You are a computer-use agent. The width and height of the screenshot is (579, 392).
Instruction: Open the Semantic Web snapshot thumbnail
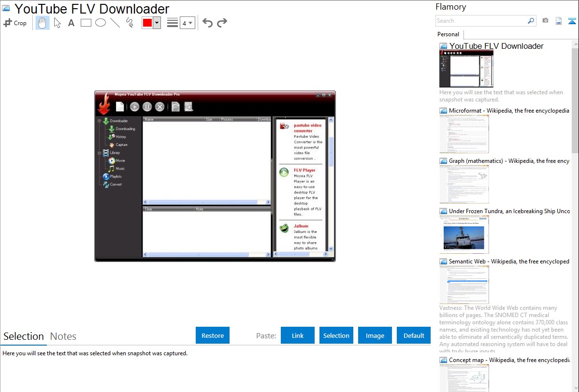click(464, 285)
